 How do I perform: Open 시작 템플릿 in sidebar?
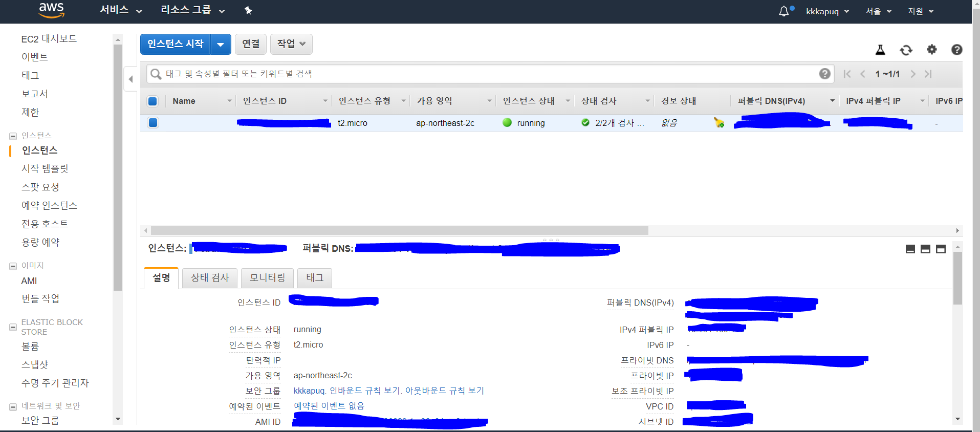(45, 168)
